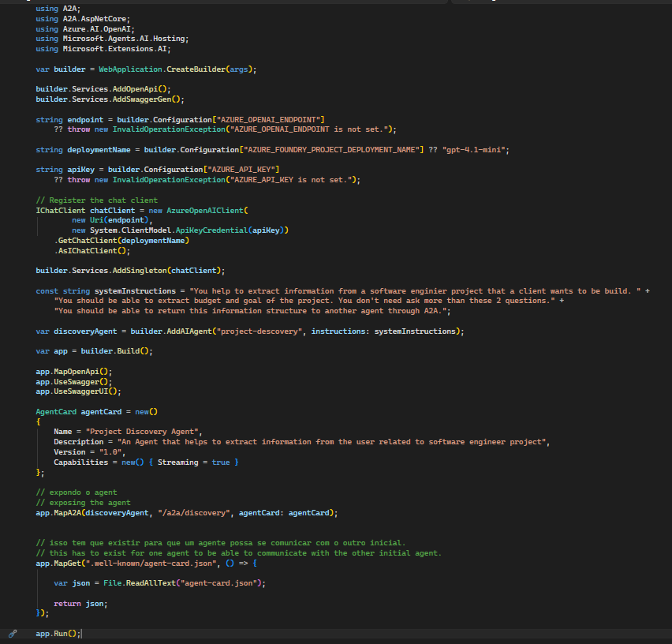Click the app.UseSwaggerUI() call
672x644 pixels.
point(78,391)
